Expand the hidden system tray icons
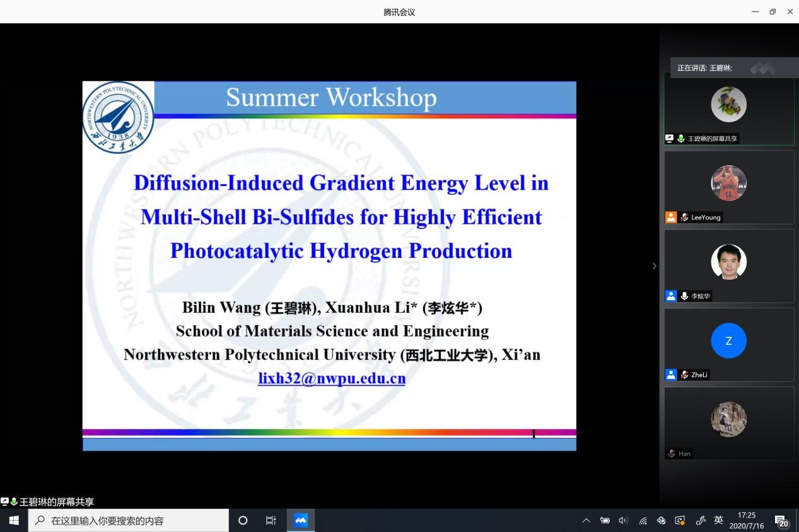Screen dimensions: 799x532 pos(586,521)
